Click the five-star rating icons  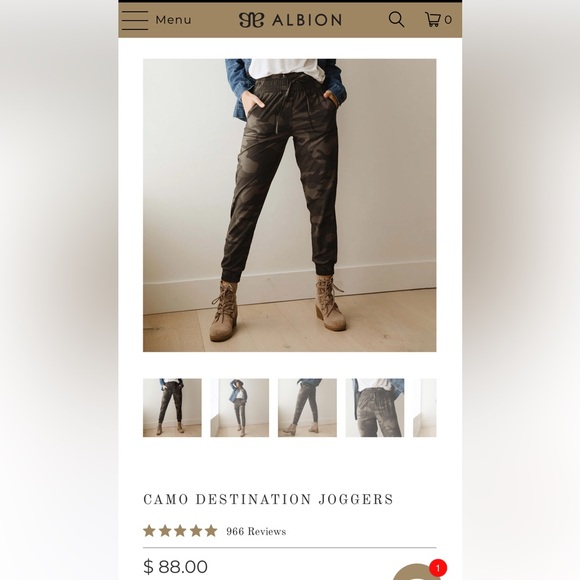(x=180, y=531)
